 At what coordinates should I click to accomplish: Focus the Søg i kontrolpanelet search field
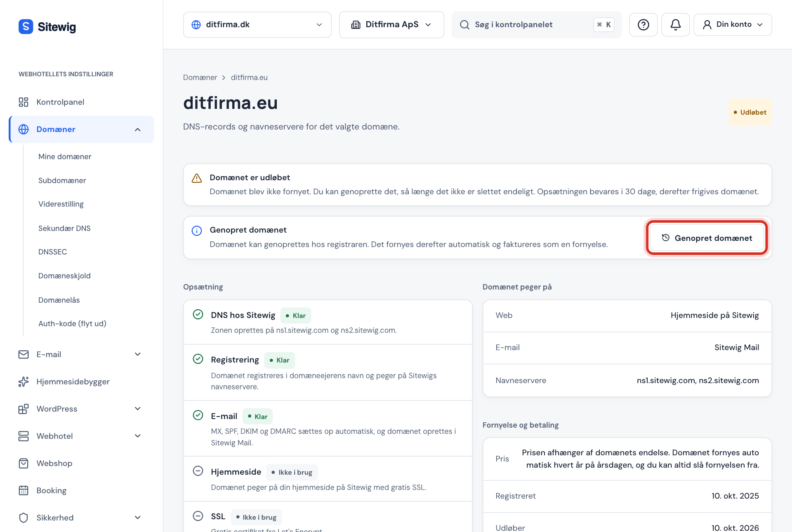coord(536,25)
